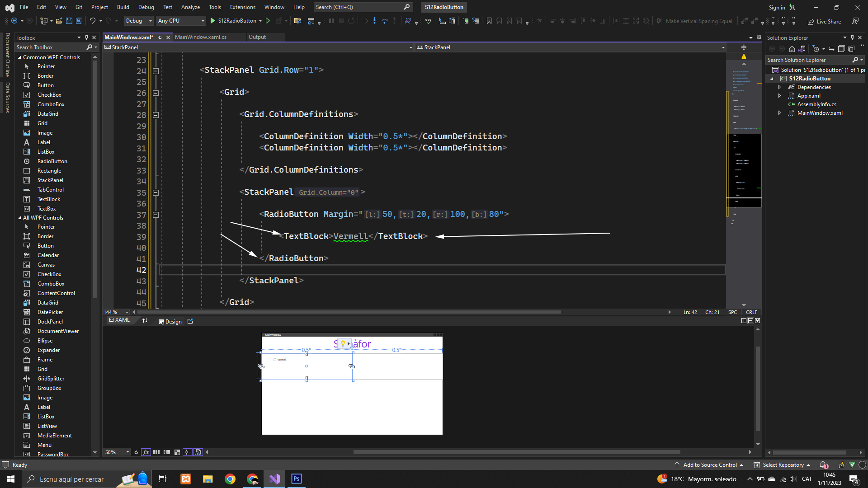Screen dimensions: 868x488
Task: Click Add to Source Control
Action: tap(709, 465)
